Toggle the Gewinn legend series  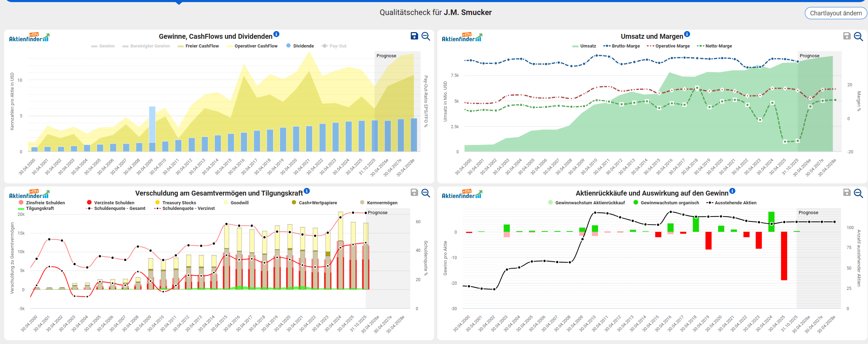[103, 46]
